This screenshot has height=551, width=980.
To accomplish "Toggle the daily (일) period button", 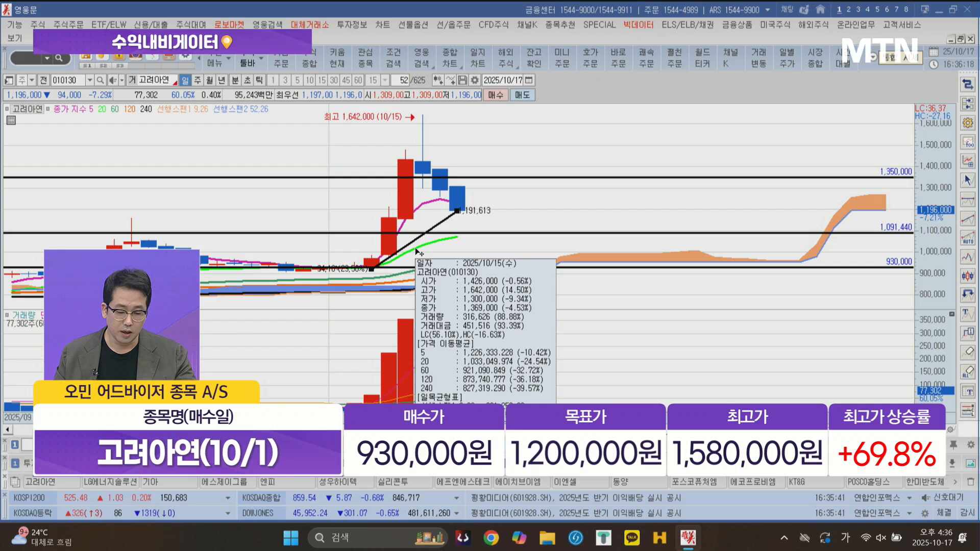I will click(185, 80).
